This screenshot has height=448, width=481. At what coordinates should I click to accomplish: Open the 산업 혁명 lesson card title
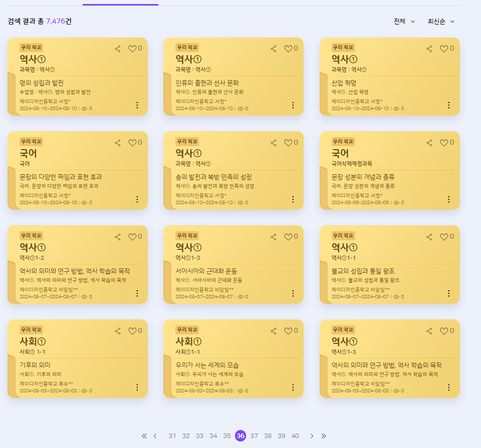click(344, 83)
